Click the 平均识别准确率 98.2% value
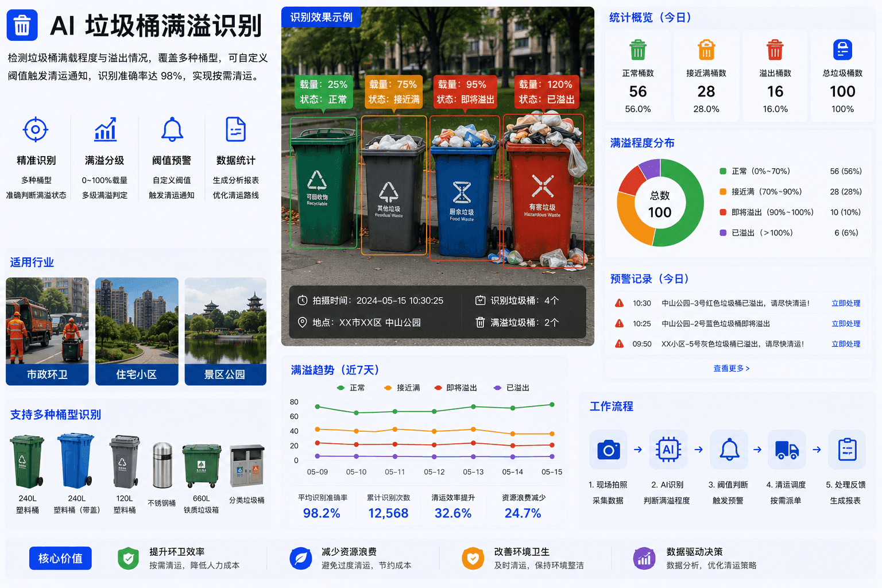 (x=322, y=513)
